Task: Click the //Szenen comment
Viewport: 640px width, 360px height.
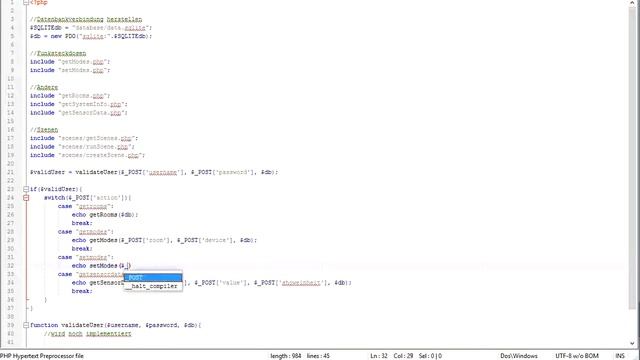Action: click(x=44, y=130)
